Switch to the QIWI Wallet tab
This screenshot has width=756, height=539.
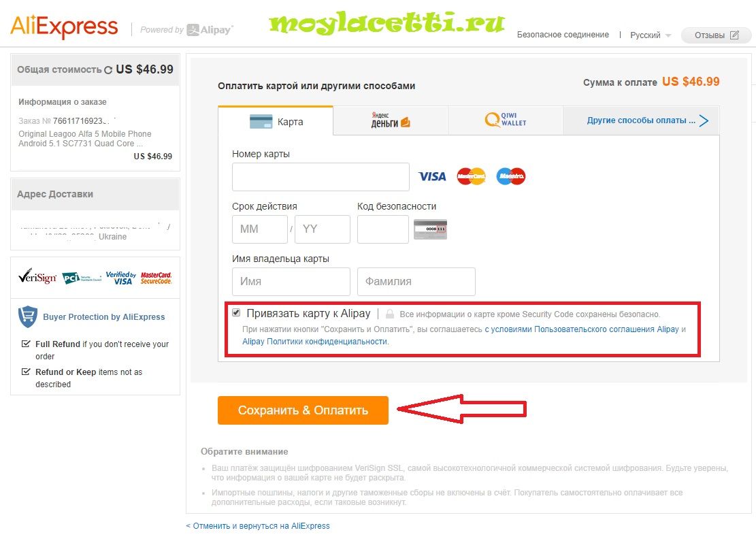506,120
